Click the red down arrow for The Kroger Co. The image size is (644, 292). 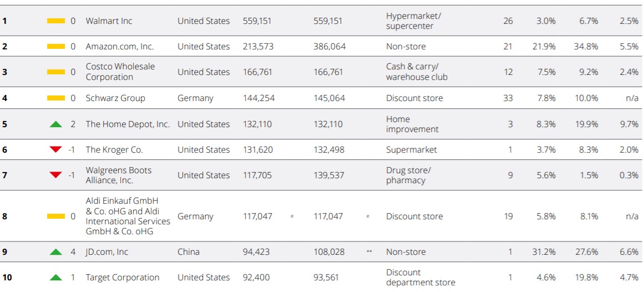pos(56,150)
